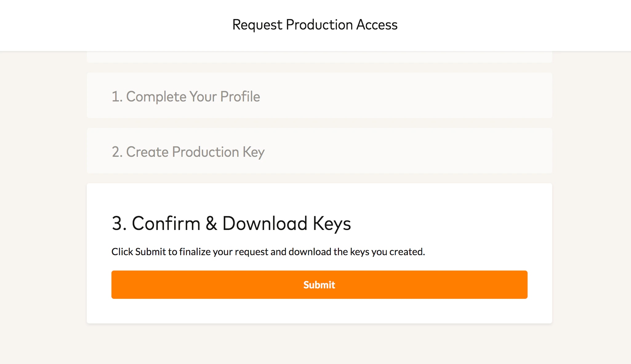
Task: Click "Request" in the page header title
Action: [257, 25]
